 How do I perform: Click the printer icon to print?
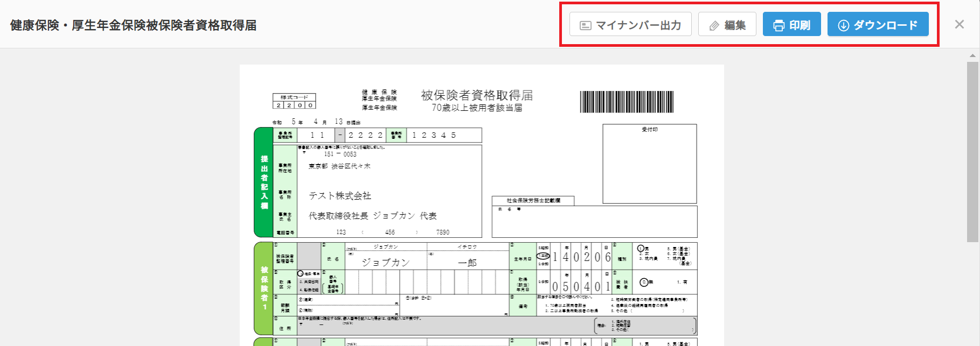779,25
